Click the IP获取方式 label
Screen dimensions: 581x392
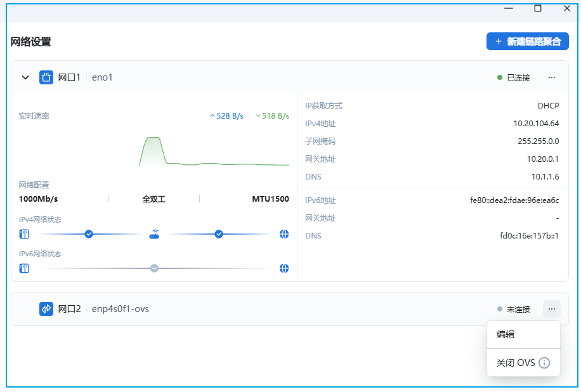[x=324, y=106]
